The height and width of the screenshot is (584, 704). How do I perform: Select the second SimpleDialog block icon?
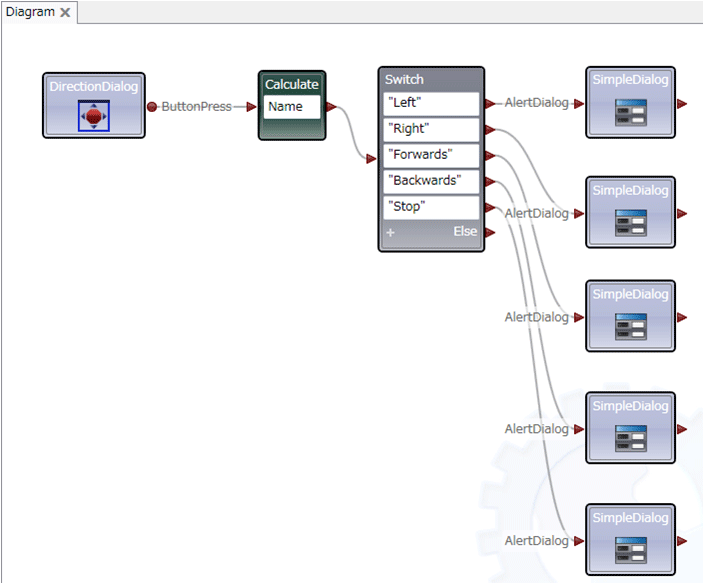click(x=631, y=223)
